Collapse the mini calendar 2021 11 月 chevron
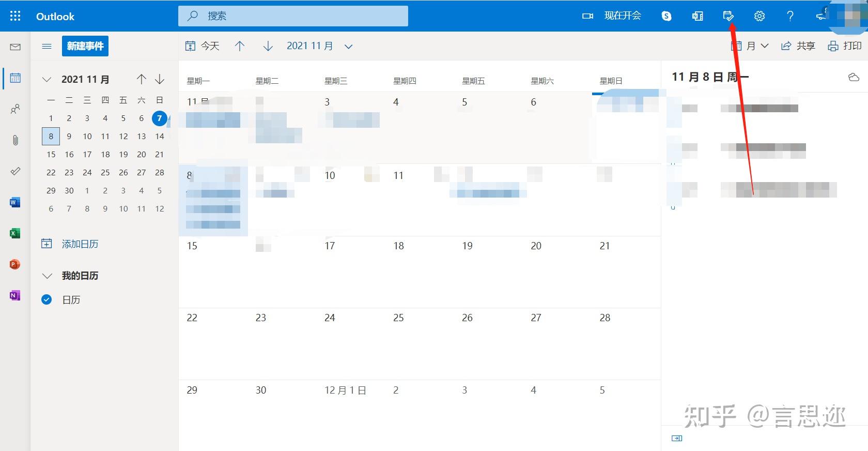Image resolution: width=868 pixels, height=451 pixels. coord(47,79)
